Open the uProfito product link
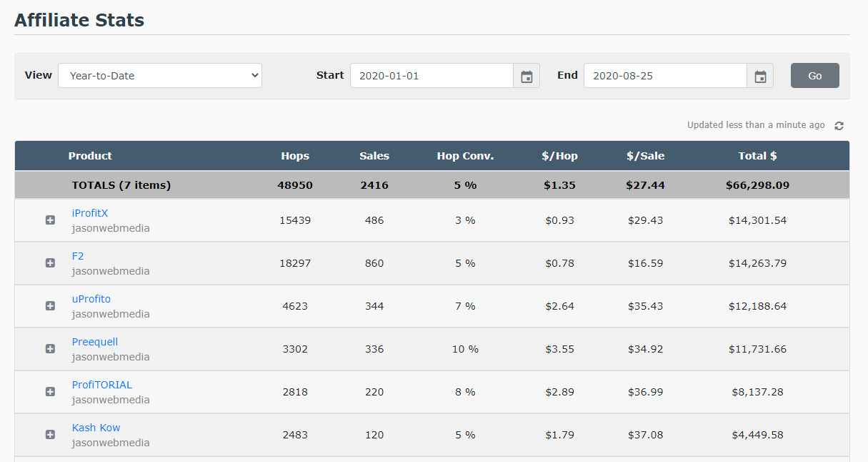Viewport: 868px width, 462px height. click(91, 299)
